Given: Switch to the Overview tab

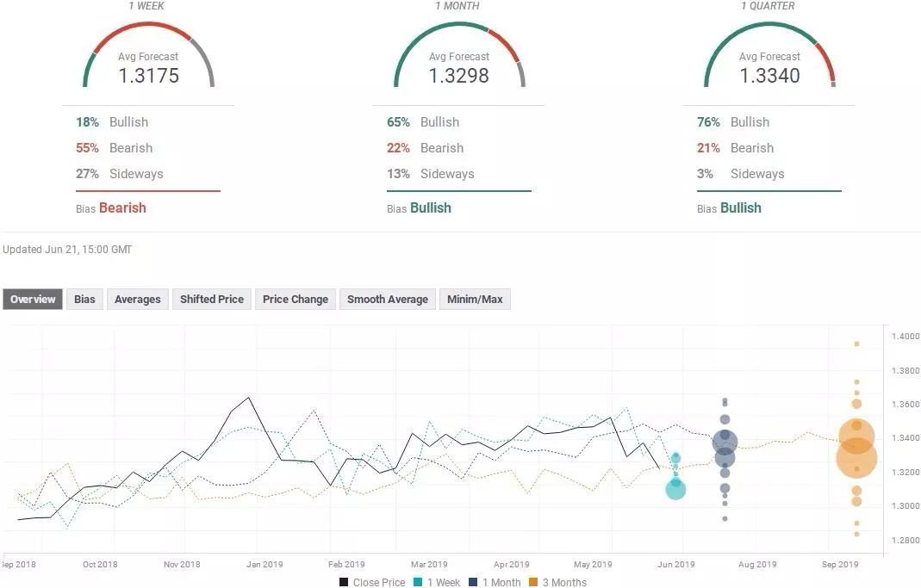Looking at the screenshot, I should tap(33, 300).
